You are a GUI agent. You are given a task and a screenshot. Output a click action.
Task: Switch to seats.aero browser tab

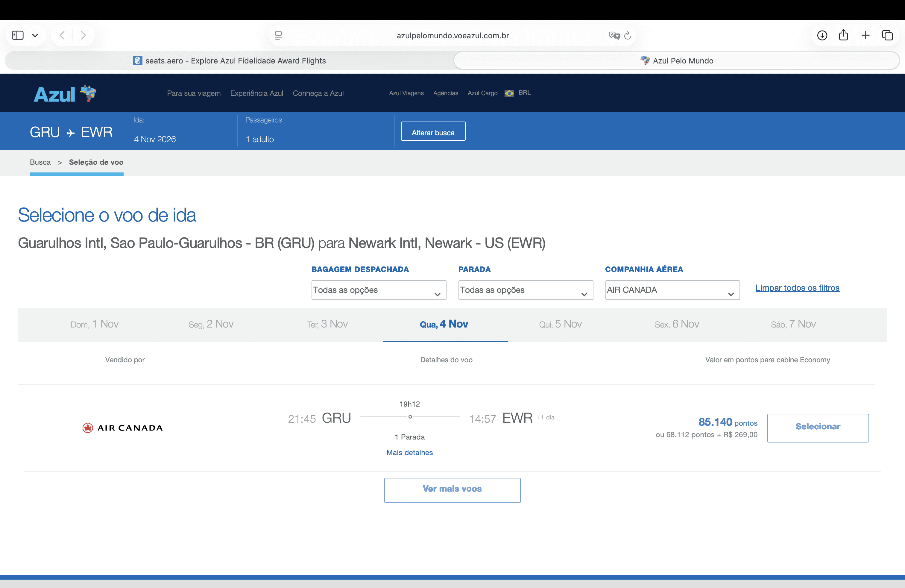pyautogui.click(x=229, y=61)
